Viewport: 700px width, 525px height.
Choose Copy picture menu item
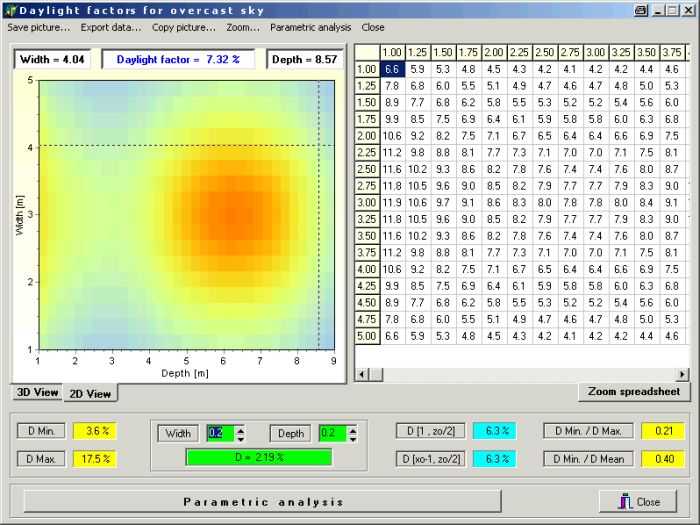(x=183, y=28)
